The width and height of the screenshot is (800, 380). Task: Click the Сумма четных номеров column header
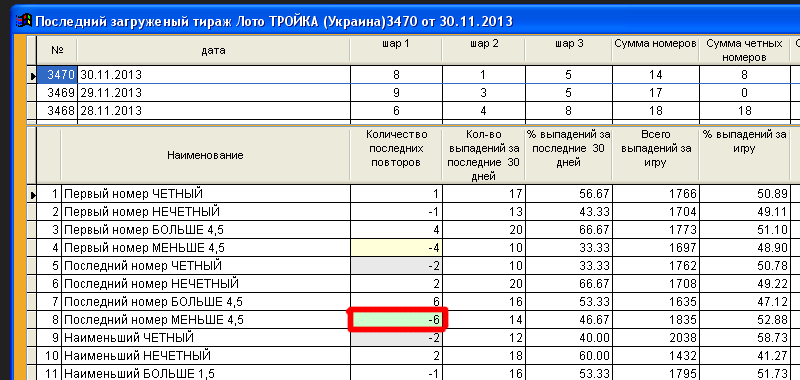point(744,50)
